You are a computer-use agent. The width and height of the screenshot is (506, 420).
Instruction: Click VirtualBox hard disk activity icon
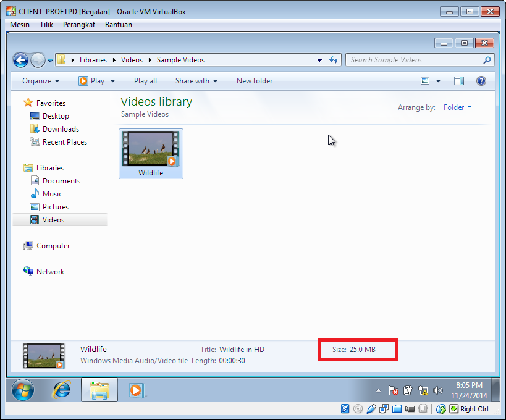[x=345, y=409]
